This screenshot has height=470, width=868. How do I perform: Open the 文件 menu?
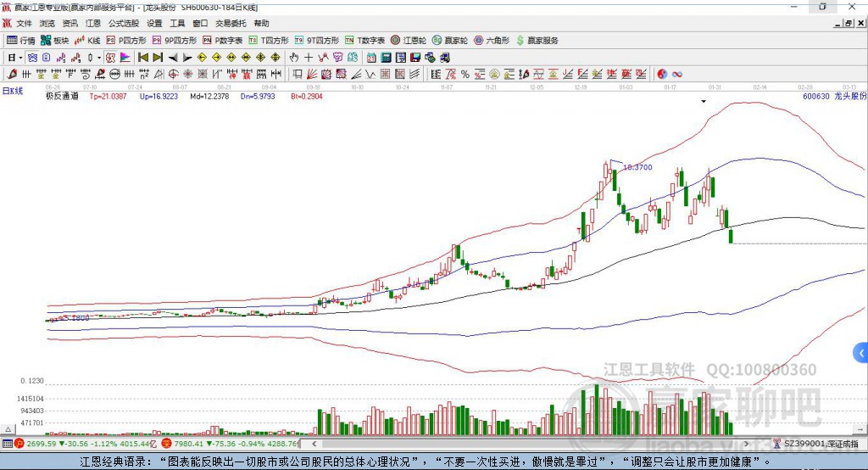(x=24, y=23)
